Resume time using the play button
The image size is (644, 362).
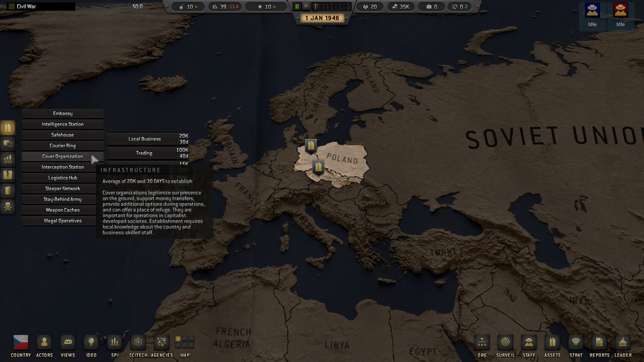(306, 6)
